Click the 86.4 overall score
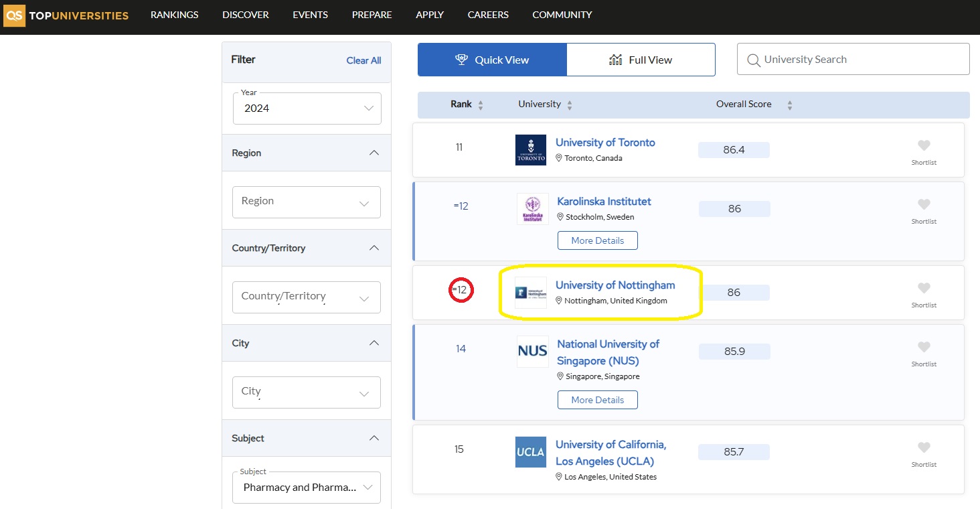The image size is (980, 509). 734,150
